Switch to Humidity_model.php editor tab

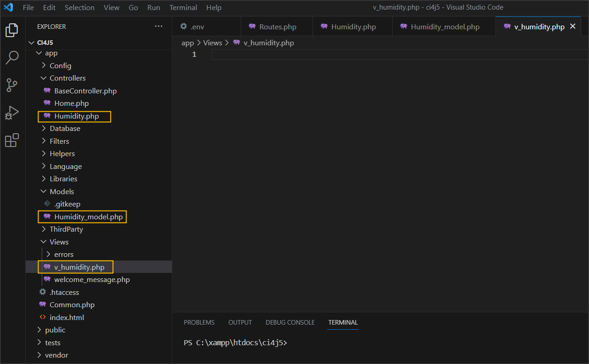tap(444, 27)
